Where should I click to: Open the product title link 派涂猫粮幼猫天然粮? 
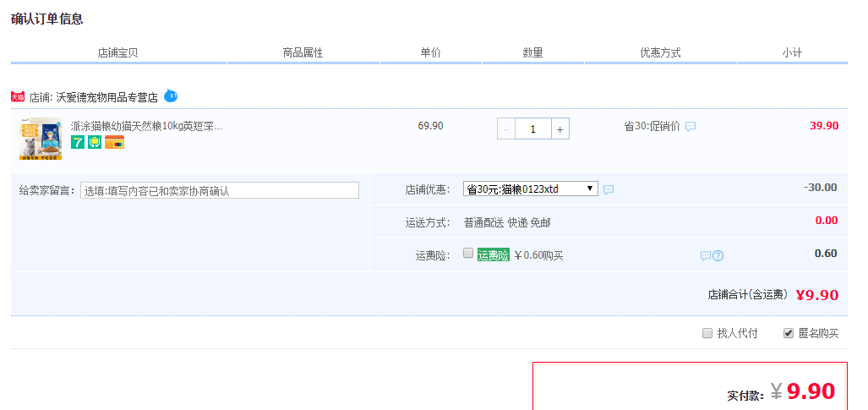[146, 126]
